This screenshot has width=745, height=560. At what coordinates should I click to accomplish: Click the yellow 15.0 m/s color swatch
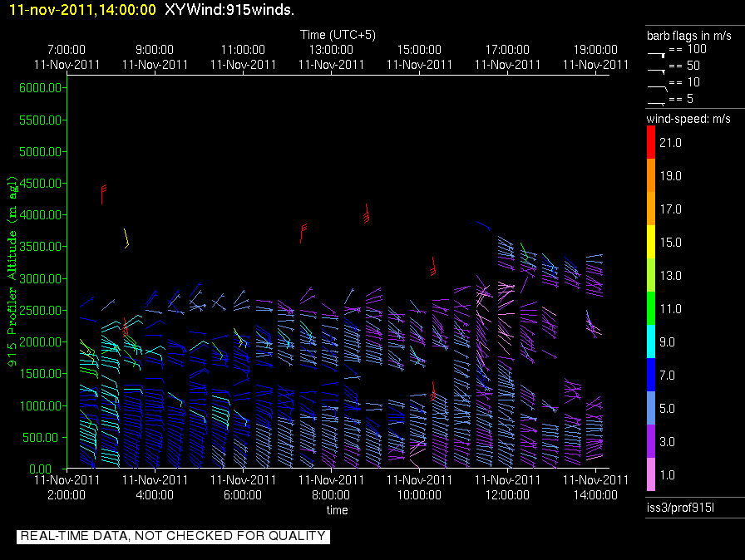(x=651, y=242)
